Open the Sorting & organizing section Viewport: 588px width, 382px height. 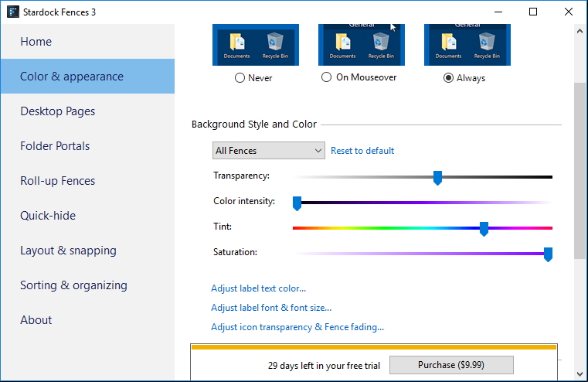88,285
